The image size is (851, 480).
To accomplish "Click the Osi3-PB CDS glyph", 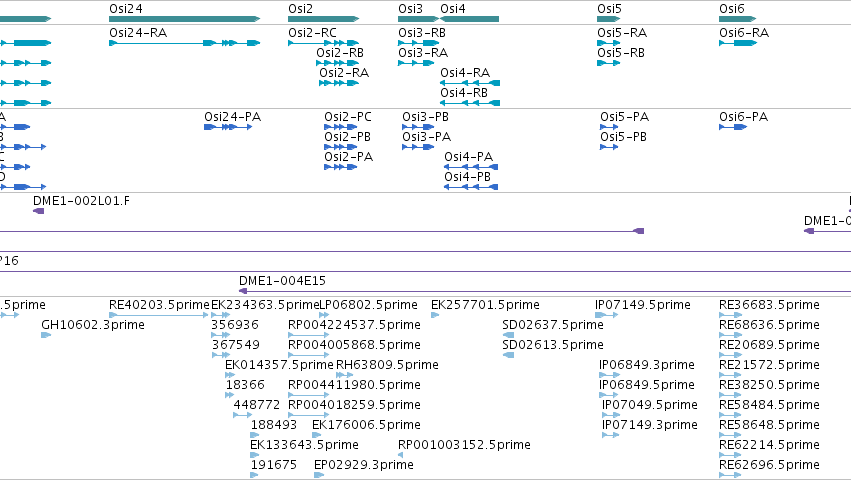I will click(418, 127).
